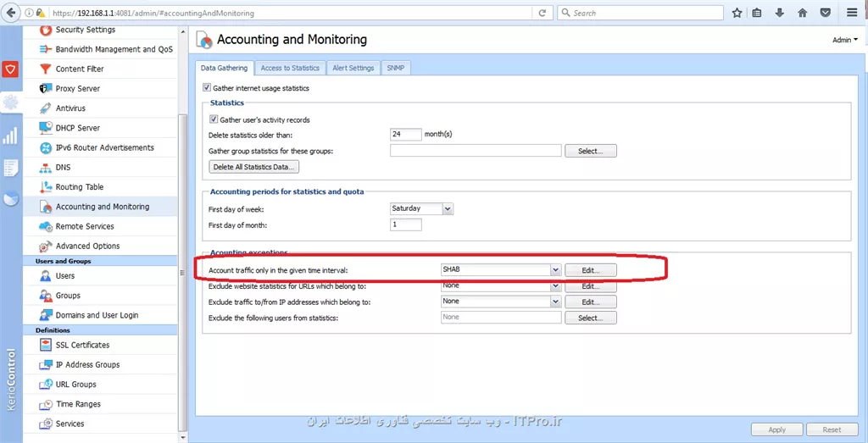Click the browser reload button
The image size is (868, 443).
coord(542,13)
